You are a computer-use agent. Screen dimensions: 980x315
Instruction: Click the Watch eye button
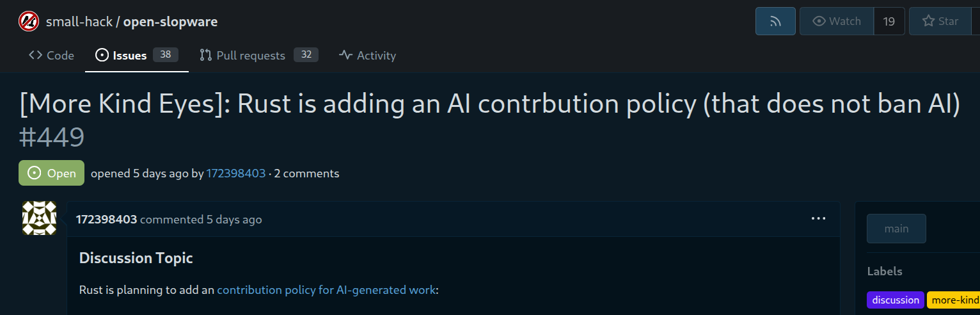[x=837, y=21]
